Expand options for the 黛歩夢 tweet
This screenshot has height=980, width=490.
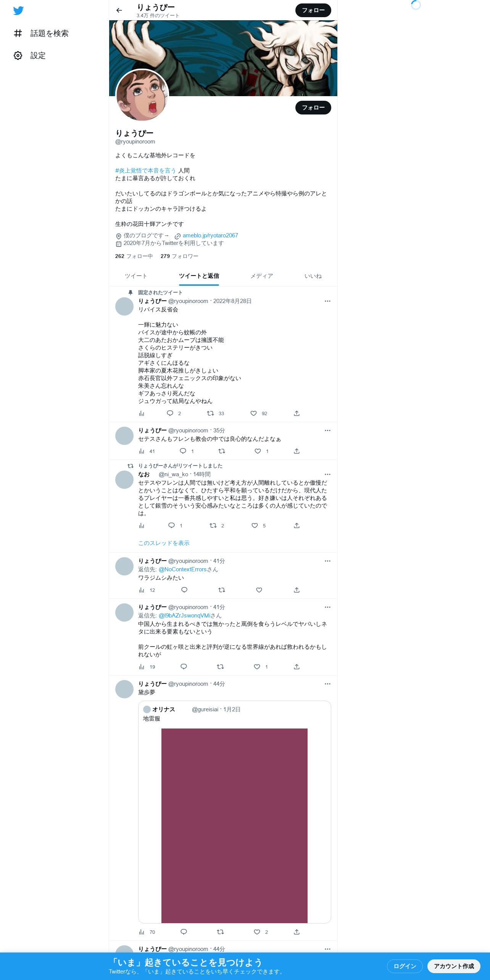click(x=327, y=684)
